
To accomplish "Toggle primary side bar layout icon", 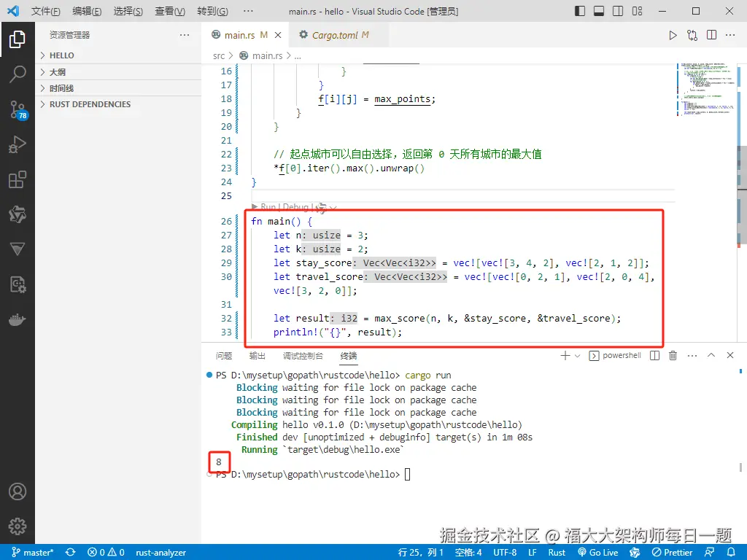I will (580, 11).
